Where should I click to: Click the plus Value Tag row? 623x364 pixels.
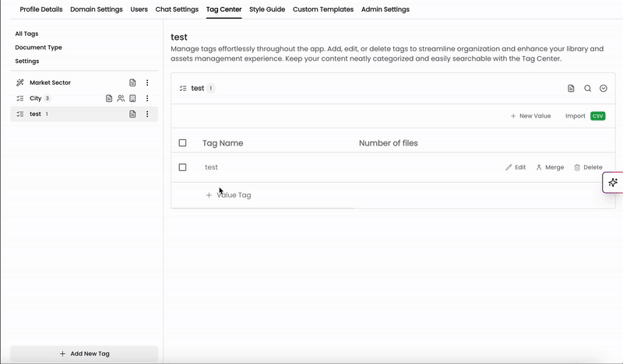coord(228,195)
